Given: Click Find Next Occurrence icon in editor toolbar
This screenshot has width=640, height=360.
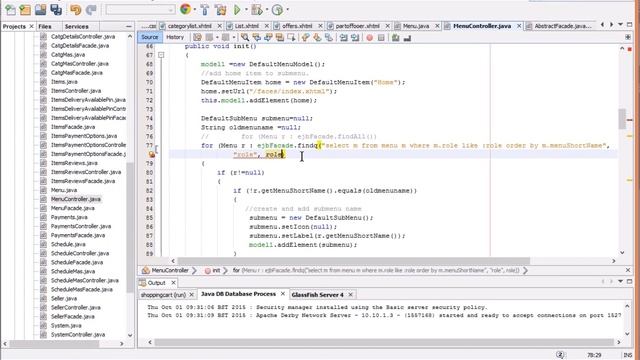Looking at the screenshot, I should [x=268, y=38].
